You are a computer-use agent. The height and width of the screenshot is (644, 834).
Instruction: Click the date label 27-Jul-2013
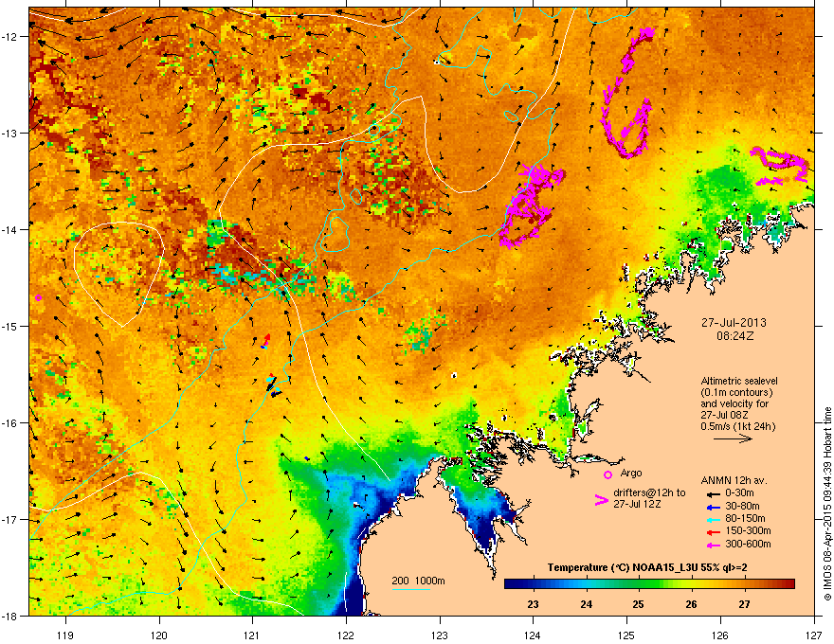[x=734, y=323]
